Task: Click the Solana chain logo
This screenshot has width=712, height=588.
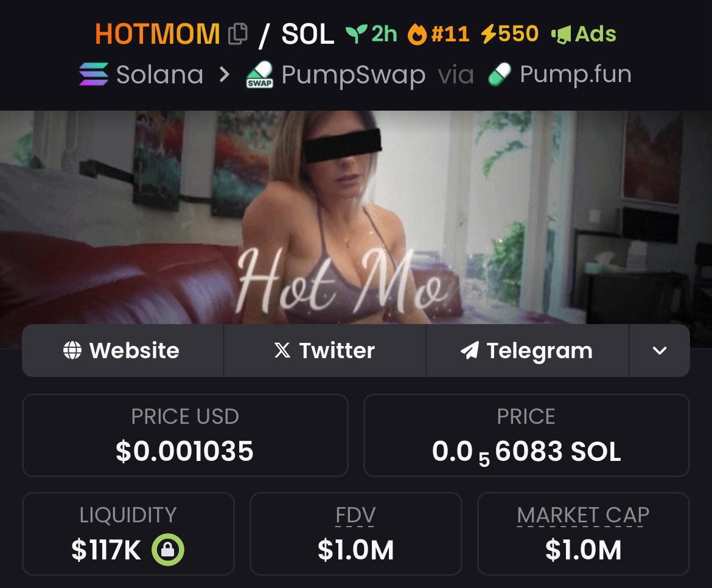Action: click(x=94, y=74)
